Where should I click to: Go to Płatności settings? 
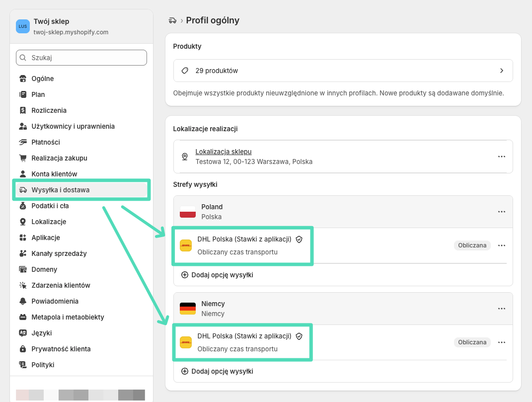click(x=45, y=142)
